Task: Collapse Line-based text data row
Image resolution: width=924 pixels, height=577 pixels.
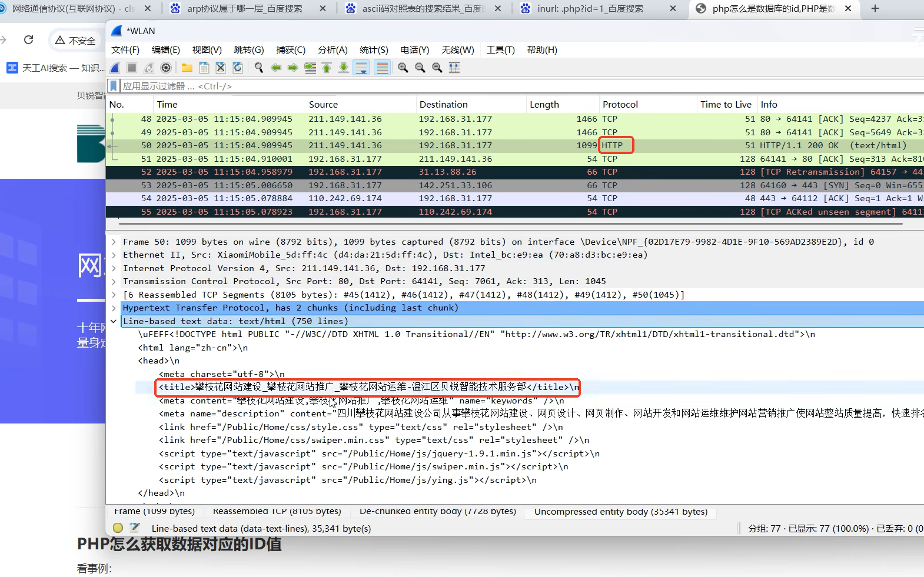Action: point(114,321)
